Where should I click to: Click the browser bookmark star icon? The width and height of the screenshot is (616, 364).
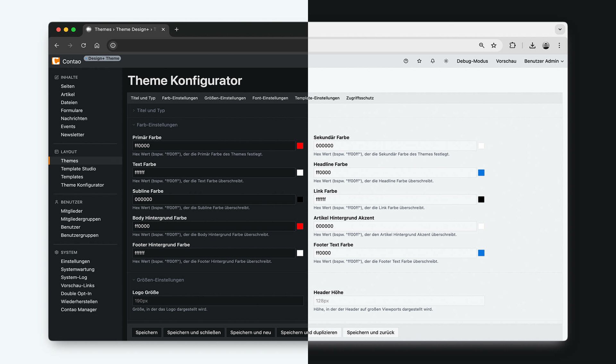tap(494, 46)
